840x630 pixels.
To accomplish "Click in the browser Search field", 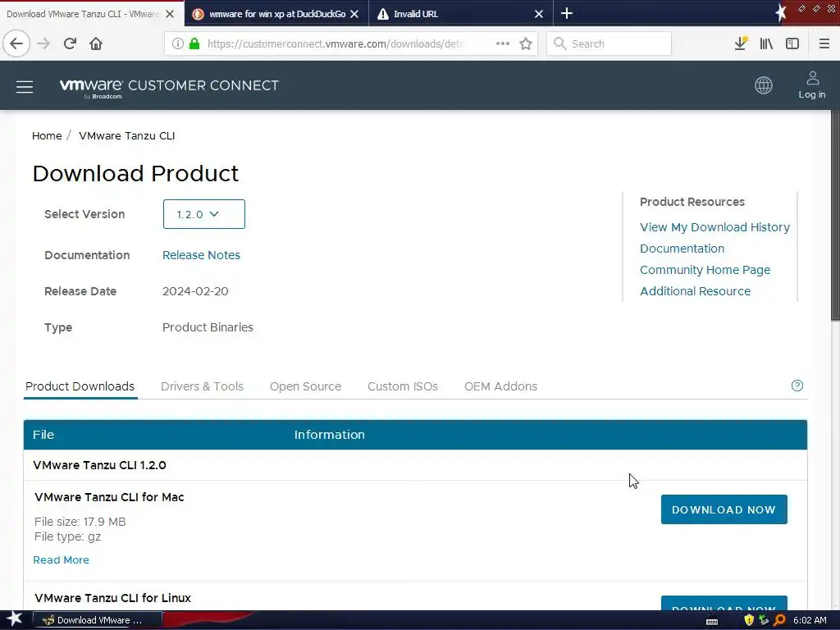I will tap(609, 43).
